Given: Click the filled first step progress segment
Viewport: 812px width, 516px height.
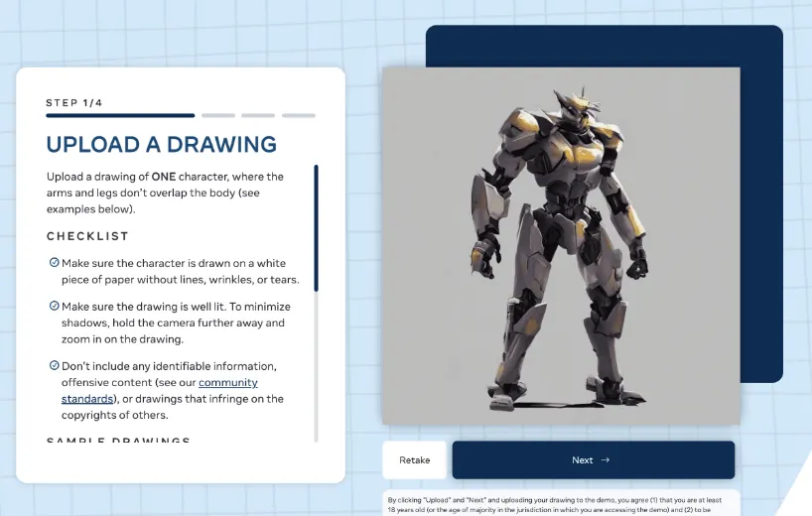Looking at the screenshot, I should coord(120,115).
